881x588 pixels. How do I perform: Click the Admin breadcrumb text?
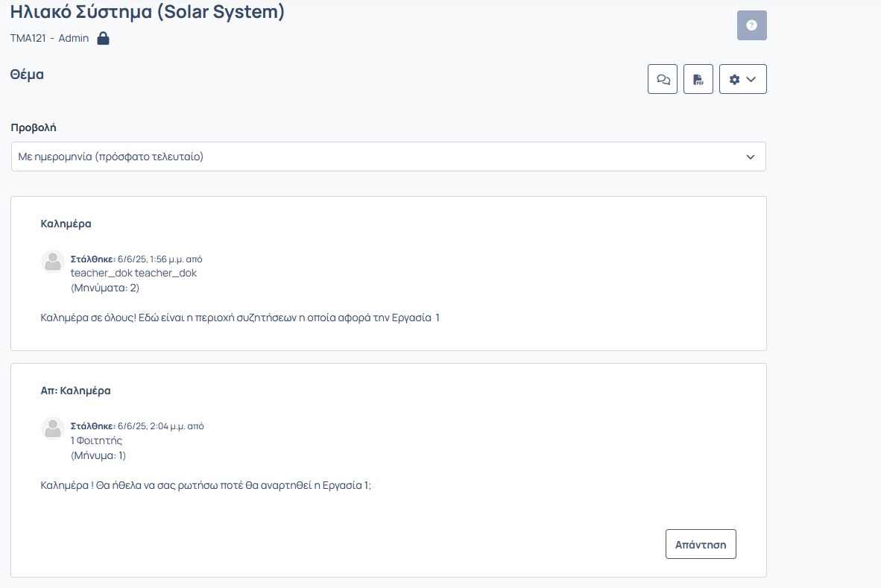(74, 38)
